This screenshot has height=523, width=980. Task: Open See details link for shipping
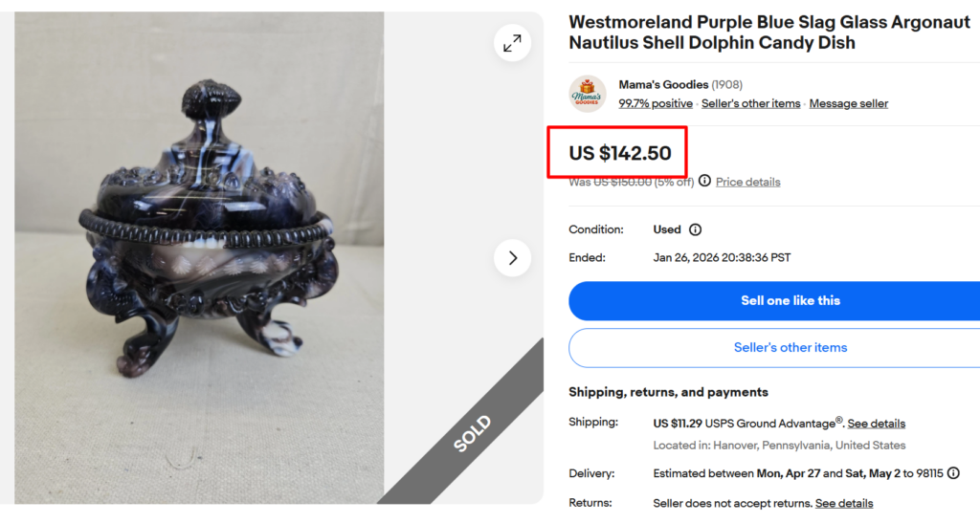tap(876, 424)
